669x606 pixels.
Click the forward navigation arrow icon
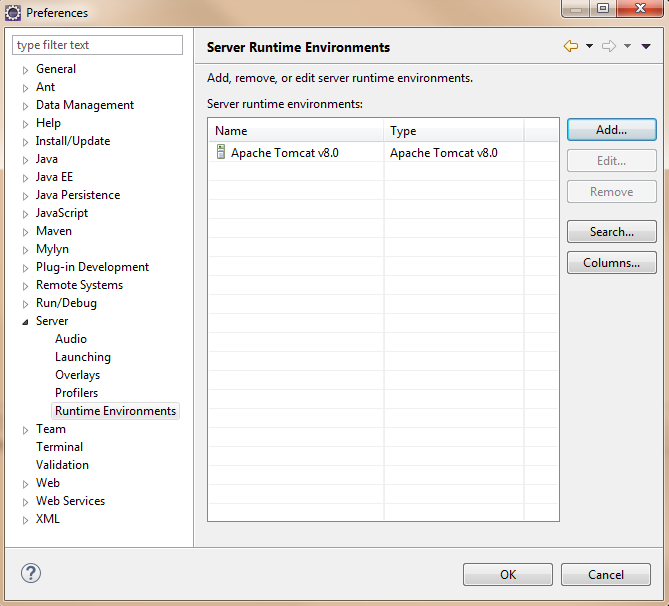tap(609, 46)
